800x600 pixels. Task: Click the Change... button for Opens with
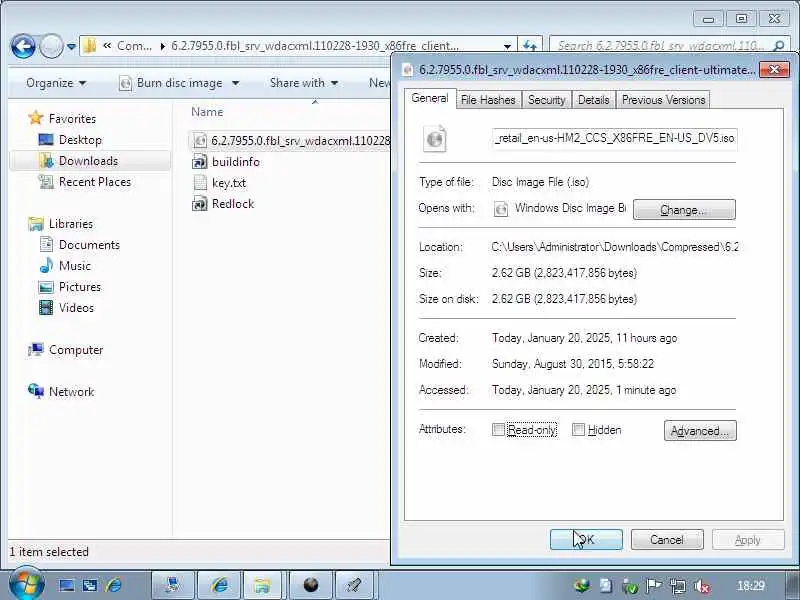[x=684, y=209]
